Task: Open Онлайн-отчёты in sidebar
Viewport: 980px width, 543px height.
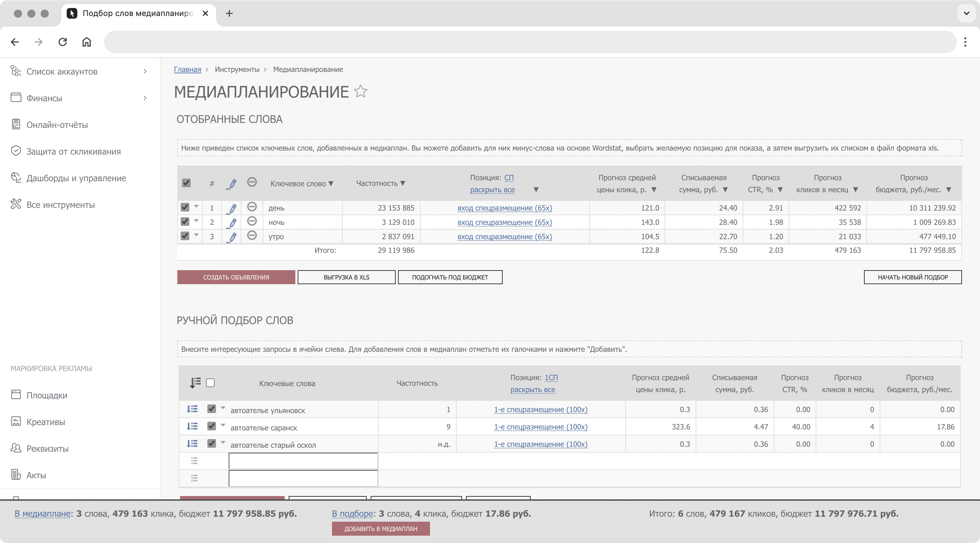Action: click(57, 125)
